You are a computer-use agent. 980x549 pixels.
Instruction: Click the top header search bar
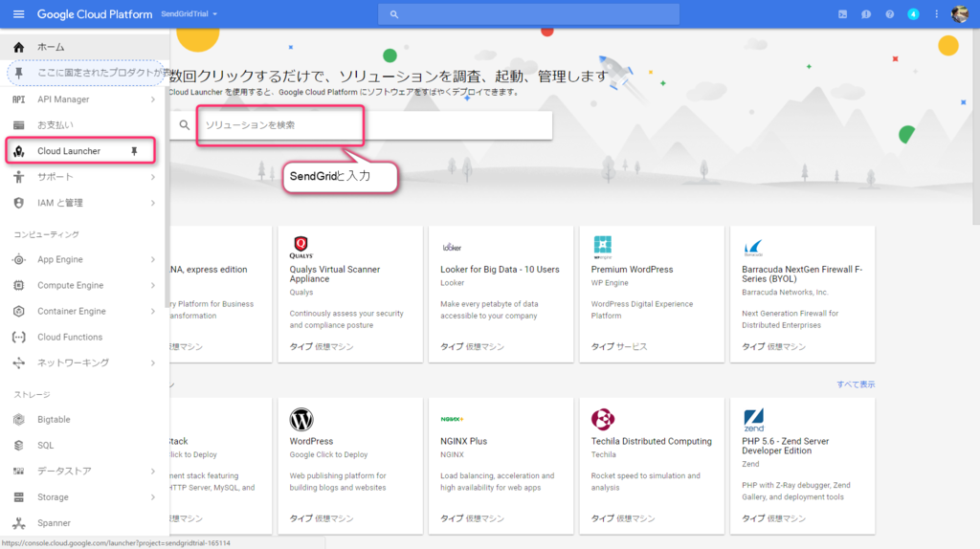(528, 13)
